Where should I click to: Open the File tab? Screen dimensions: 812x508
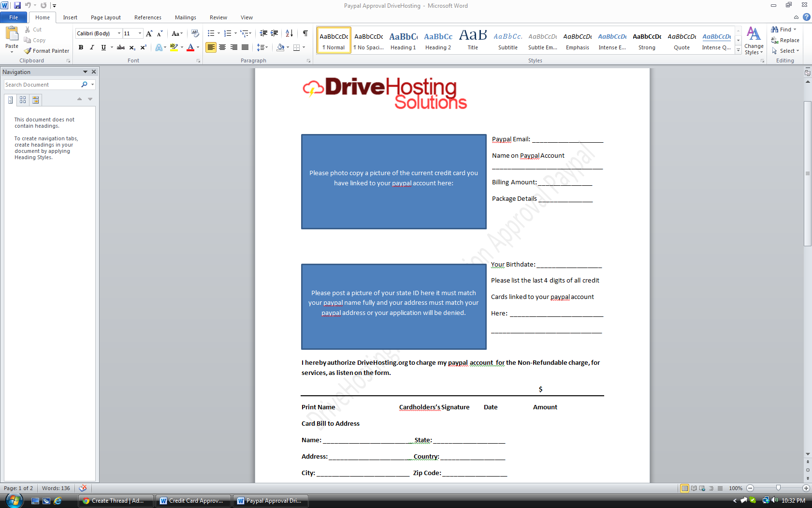point(14,17)
